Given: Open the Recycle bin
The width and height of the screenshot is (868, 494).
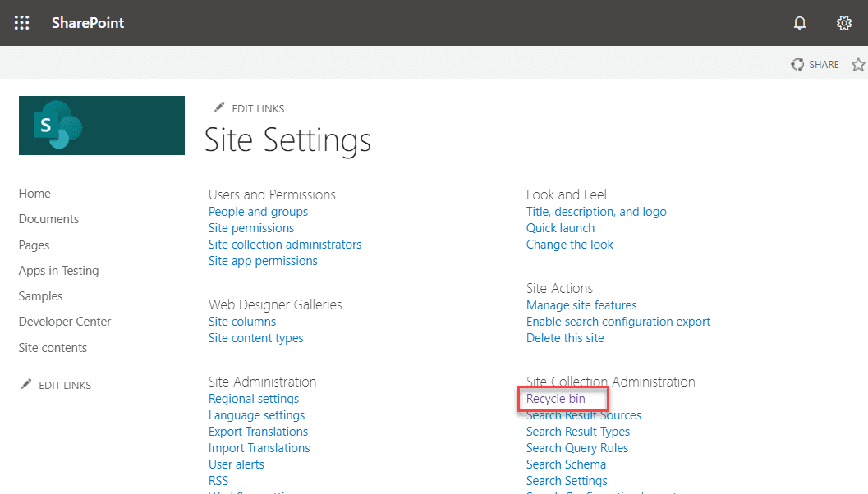Looking at the screenshot, I should (x=555, y=398).
